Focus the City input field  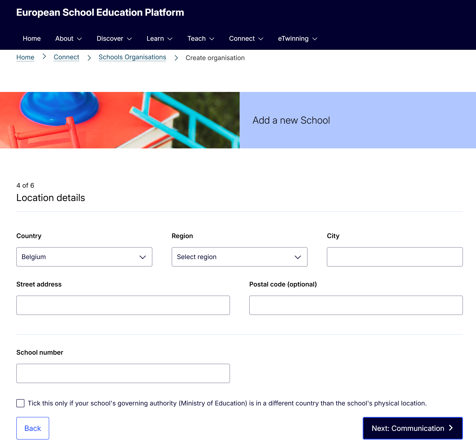395,257
